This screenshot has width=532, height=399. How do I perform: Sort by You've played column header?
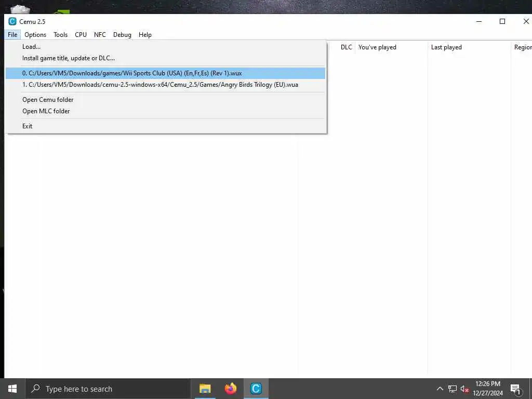click(x=391, y=47)
